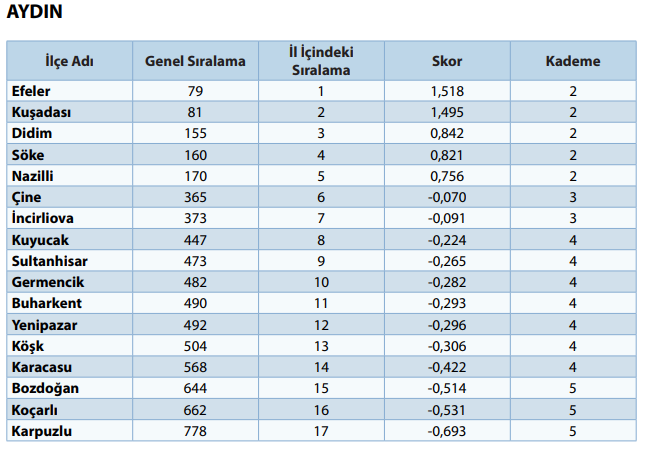
Task: Click the Efeler district name
Action: [31, 91]
